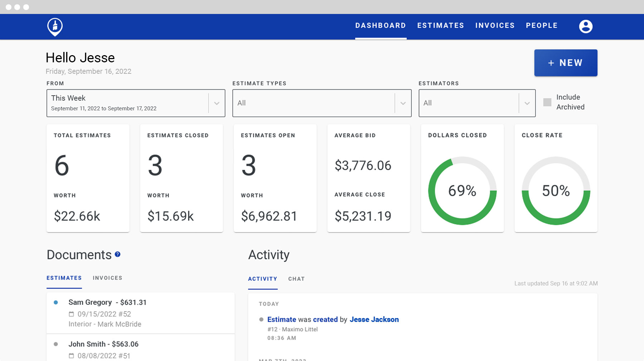Click blue status dot next to Sam Gregory

56,302
